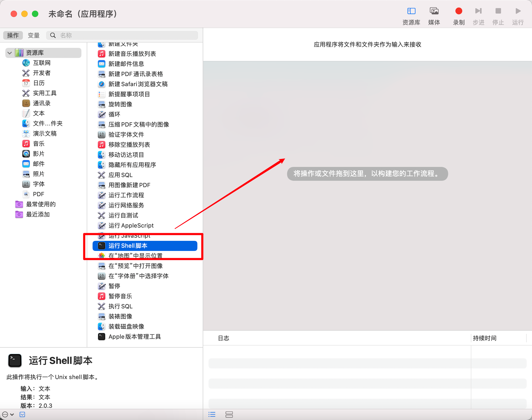Click the Stop (停止) toolbar icon
Image resolution: width=532 pixels, height=420 pixels.
(498, 11)
